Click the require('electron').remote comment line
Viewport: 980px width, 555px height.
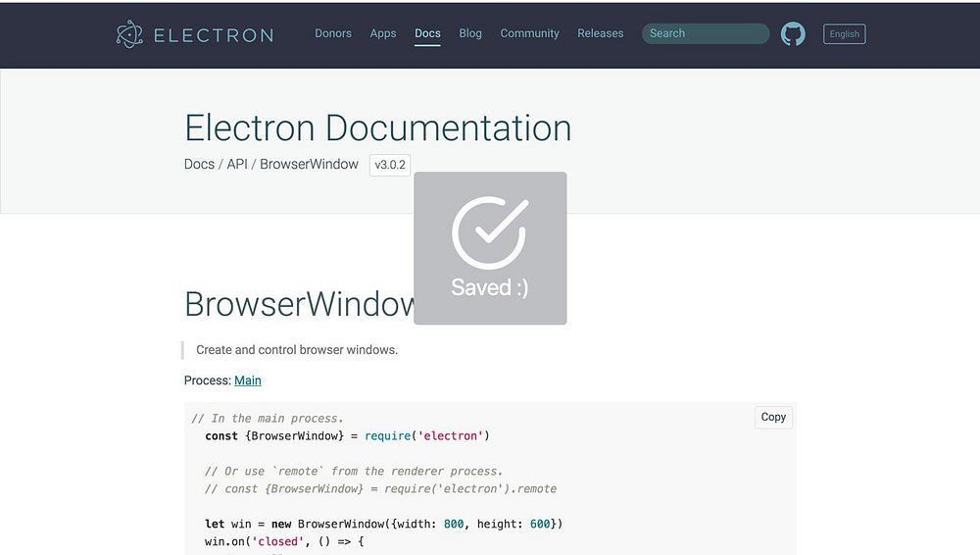pos(380,488)
